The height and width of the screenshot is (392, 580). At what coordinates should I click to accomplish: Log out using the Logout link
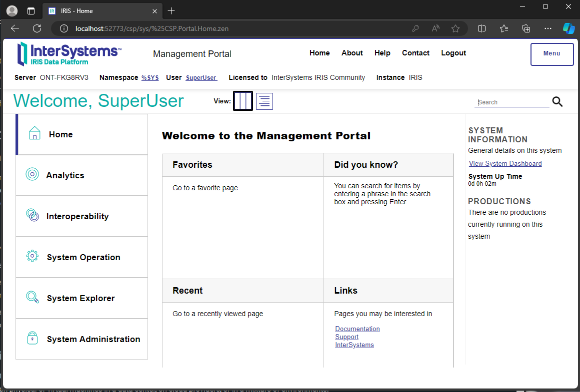tap(453, 53)
